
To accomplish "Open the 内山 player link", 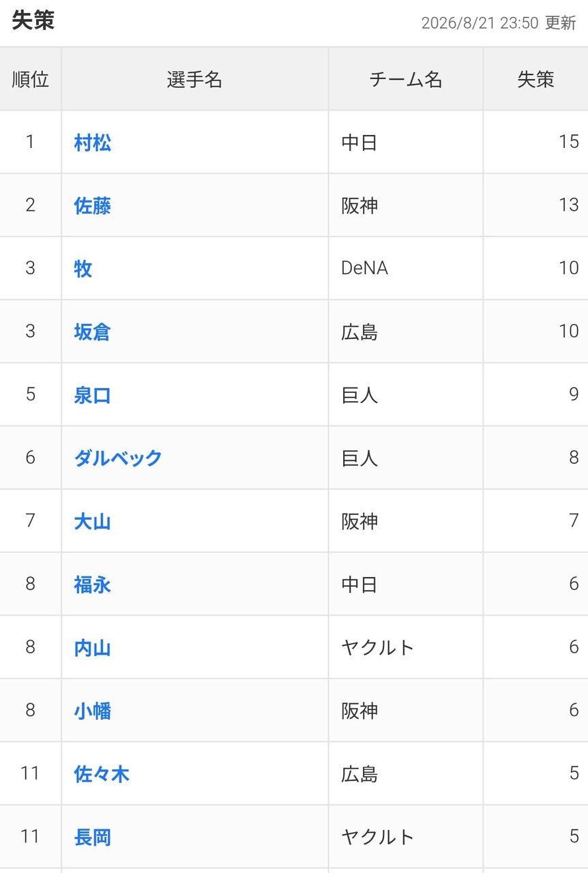I will (x=93, y=648).
